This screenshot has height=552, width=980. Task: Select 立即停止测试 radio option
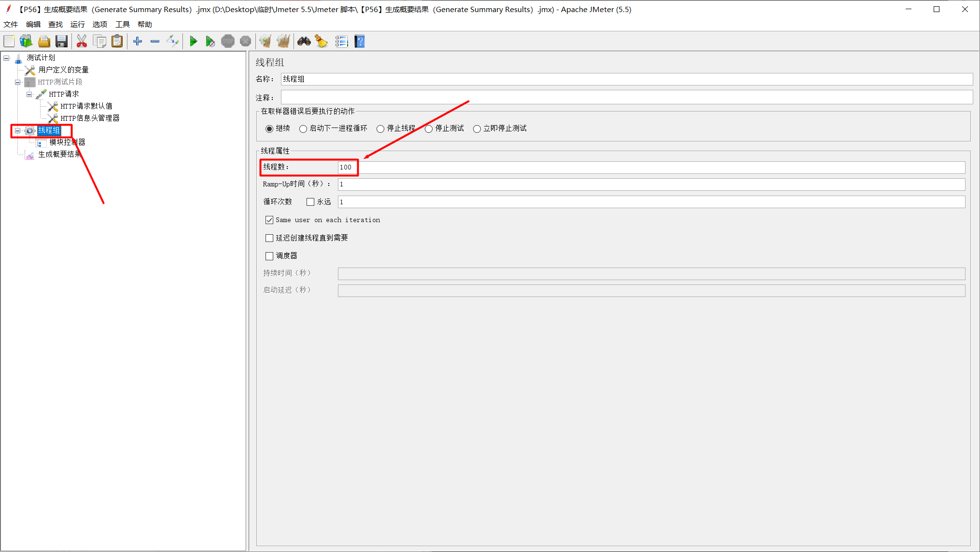477,129
